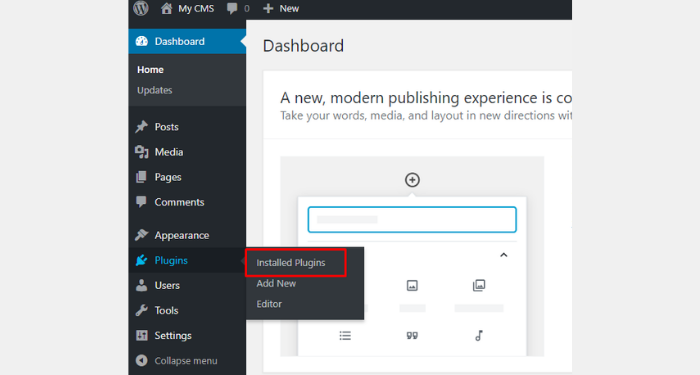The width and height of the screenshot is (700, 375).
Task: Click the Tools wrench icon
Action: coord(142,310)
